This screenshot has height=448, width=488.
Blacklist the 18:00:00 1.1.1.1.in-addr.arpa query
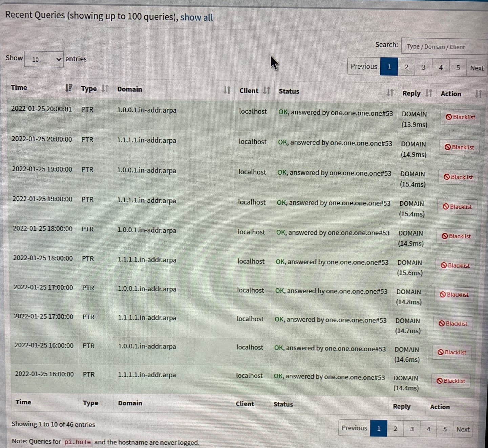pyautogui.click(x=455, y=266)
